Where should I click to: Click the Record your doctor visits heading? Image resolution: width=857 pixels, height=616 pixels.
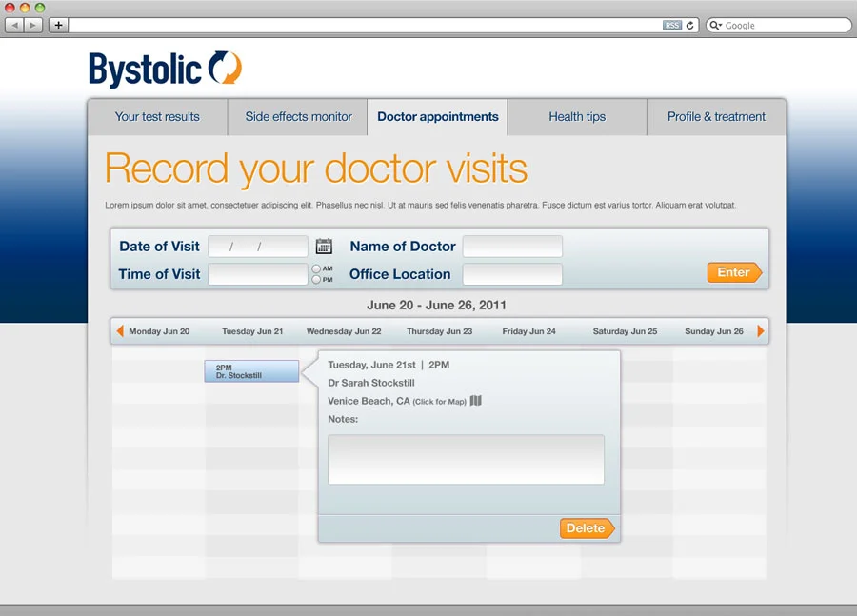click(x=316, y=169)
